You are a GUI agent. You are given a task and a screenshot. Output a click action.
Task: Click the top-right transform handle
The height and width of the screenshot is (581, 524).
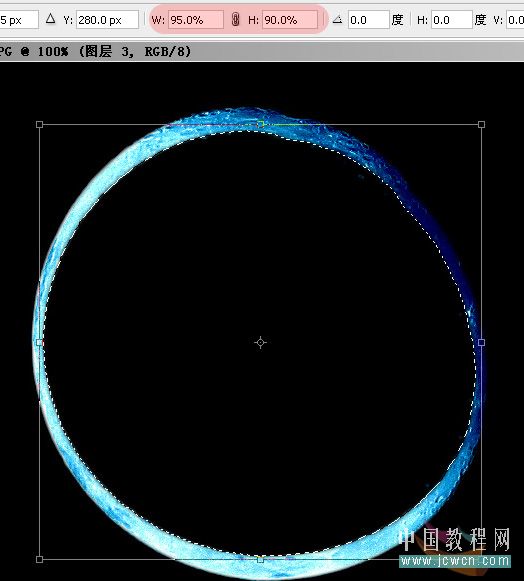[481, 124]
